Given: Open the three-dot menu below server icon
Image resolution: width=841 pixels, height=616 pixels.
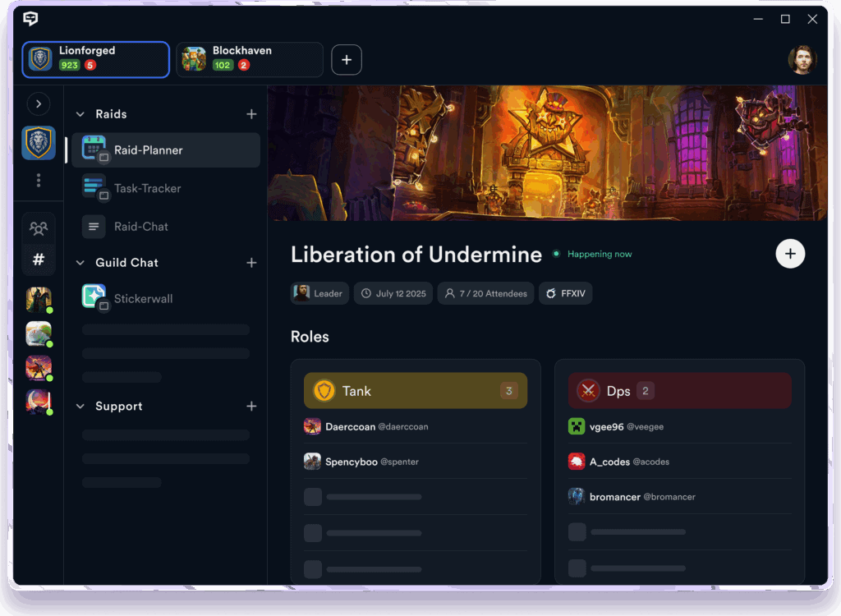Looking at the screenshot, I should point(39,181).
